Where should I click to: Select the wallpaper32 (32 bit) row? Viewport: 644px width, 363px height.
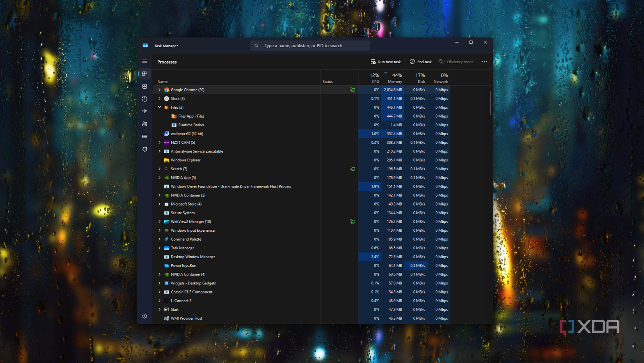pyautogui.click(x=301, y=134)
